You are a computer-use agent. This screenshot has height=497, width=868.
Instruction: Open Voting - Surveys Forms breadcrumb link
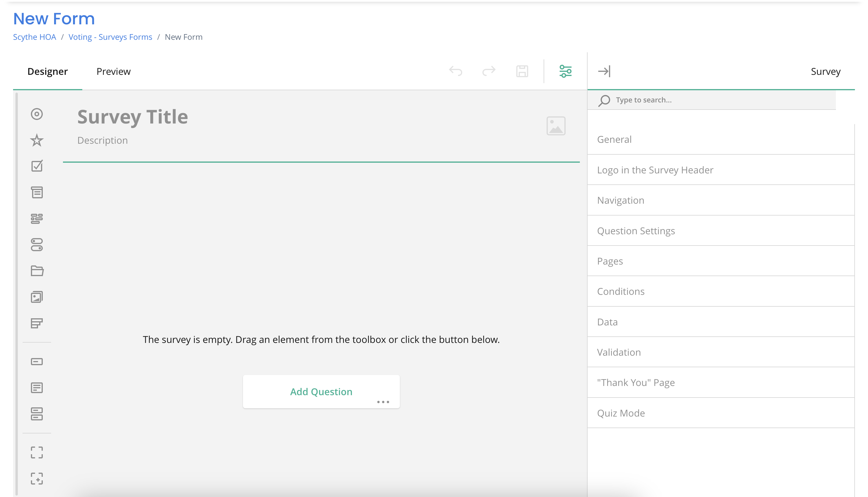(110, 37)
